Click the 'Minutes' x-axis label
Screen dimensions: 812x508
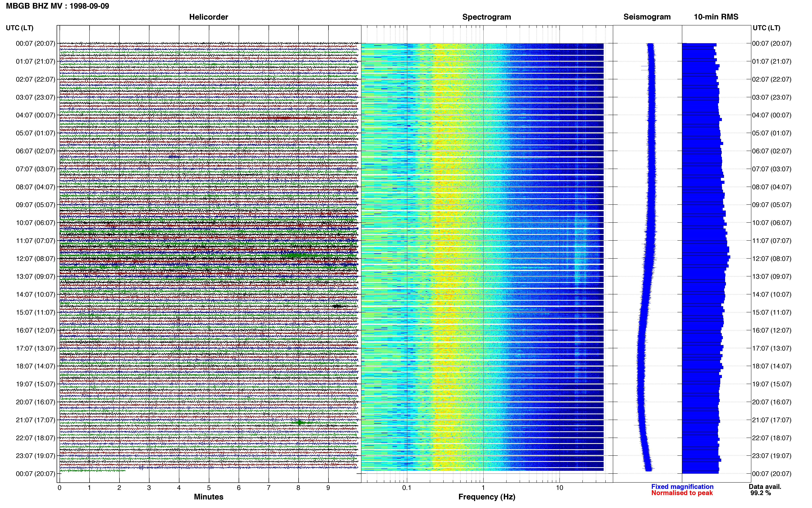[209, 497]
